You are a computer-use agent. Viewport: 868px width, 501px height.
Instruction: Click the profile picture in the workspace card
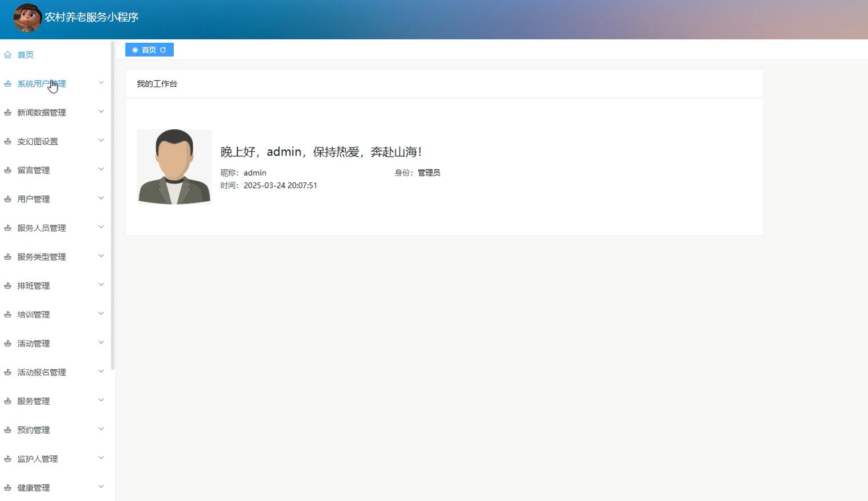pos(174,166)
